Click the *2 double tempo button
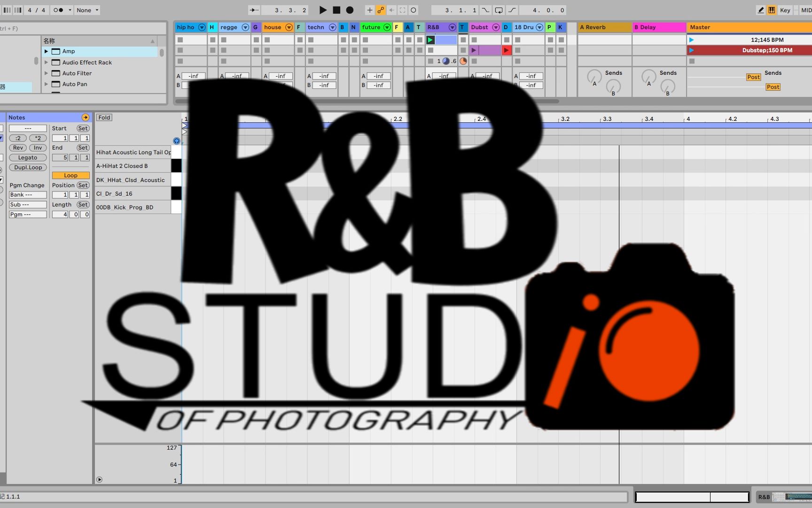Screen dimensions: 812x508 (x=38, y=138)
